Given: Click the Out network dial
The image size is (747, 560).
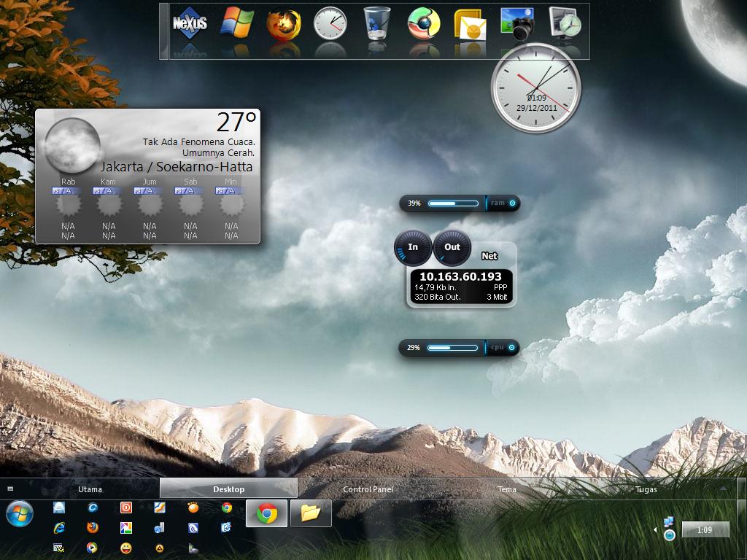Looking at the screenshot, I should click(452, 248).
